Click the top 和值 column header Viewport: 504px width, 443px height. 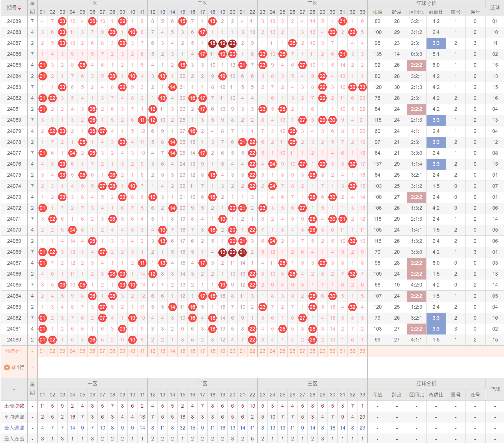point(377,12)
